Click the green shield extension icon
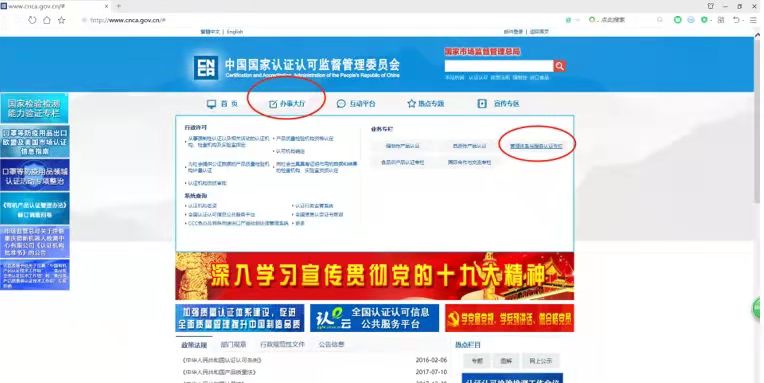764x383 pixels. coord(704,20)
